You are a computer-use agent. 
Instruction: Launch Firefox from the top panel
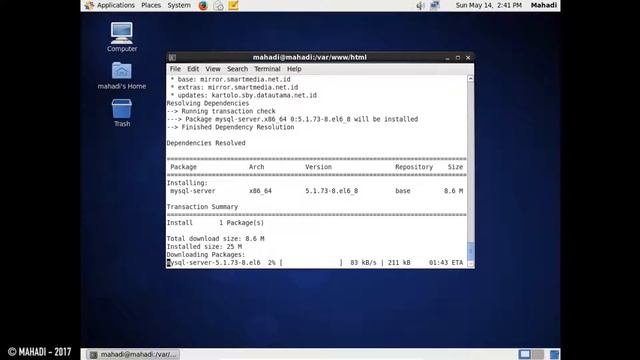(x=203, y=5)
